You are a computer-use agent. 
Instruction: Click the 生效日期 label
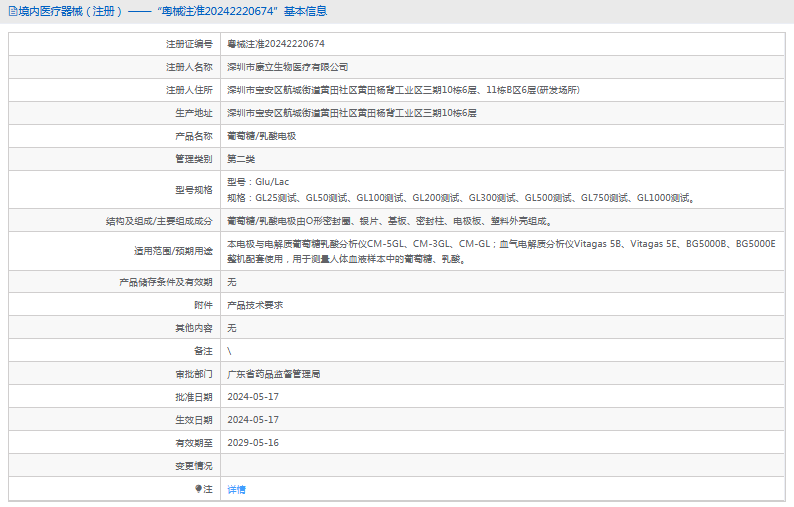(194, 420)
